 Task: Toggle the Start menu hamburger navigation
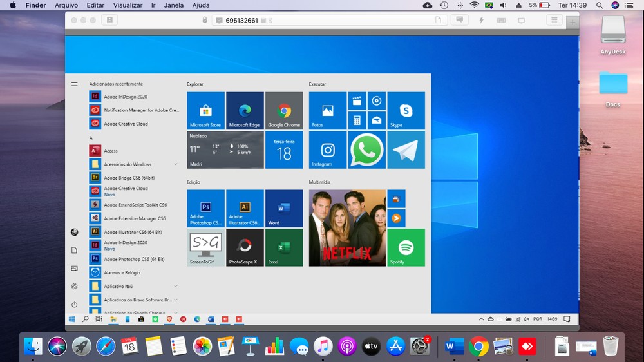tap(75, 84)
